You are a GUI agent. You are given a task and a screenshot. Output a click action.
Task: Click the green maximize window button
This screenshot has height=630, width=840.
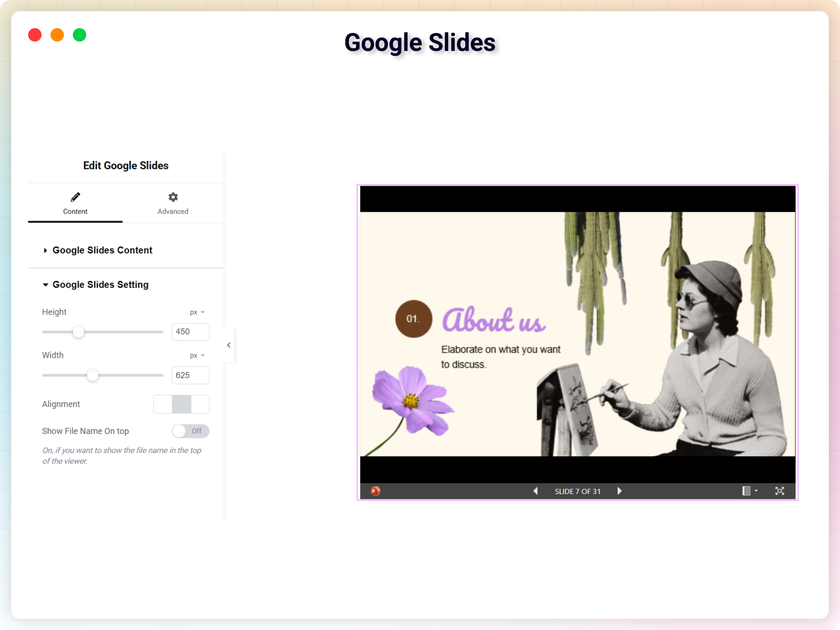80,35
